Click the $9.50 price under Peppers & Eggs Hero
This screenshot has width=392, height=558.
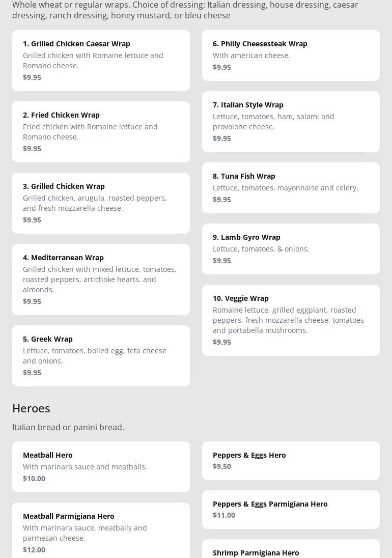(222, 466)
